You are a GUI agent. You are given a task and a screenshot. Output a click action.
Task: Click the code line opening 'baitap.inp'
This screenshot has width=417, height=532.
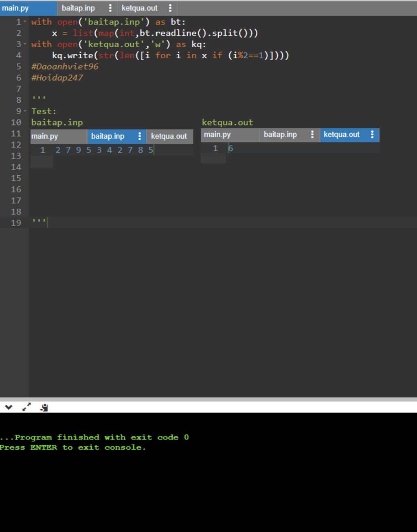108,22
